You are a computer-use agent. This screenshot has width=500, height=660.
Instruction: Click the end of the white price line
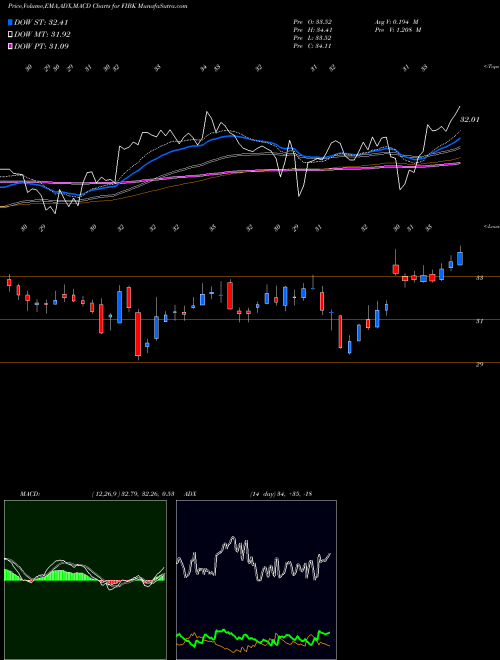click(x=459, y=107)
